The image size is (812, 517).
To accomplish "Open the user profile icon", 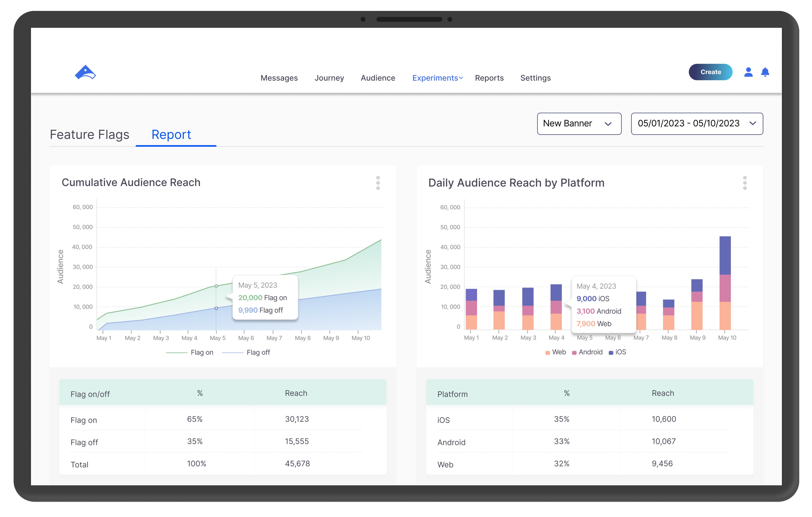I will click(748, 72).
